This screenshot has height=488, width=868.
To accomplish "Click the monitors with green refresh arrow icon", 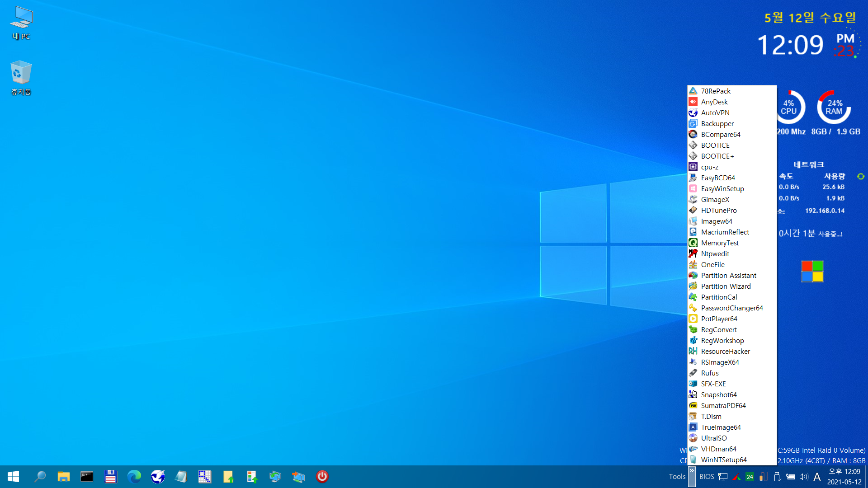I will 275,477.
